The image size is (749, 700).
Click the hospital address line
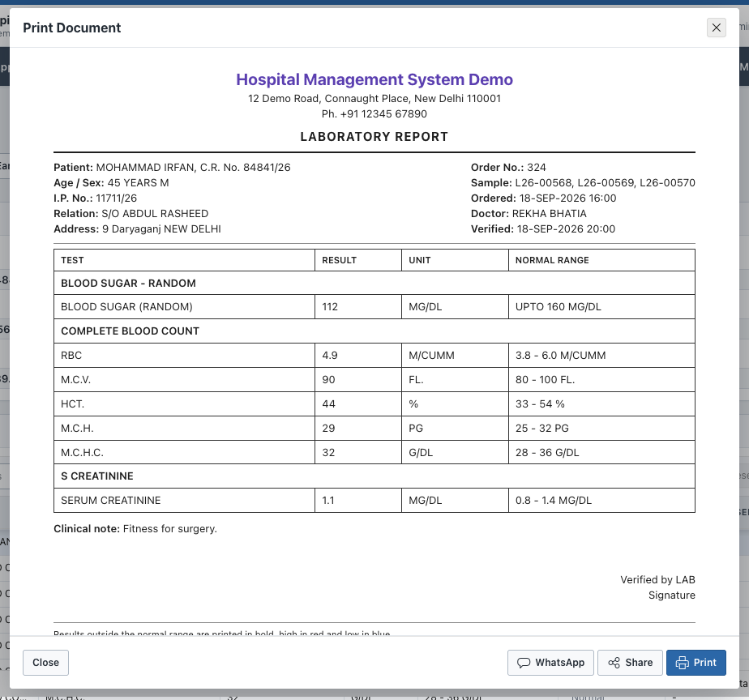[x=374, y=98]
